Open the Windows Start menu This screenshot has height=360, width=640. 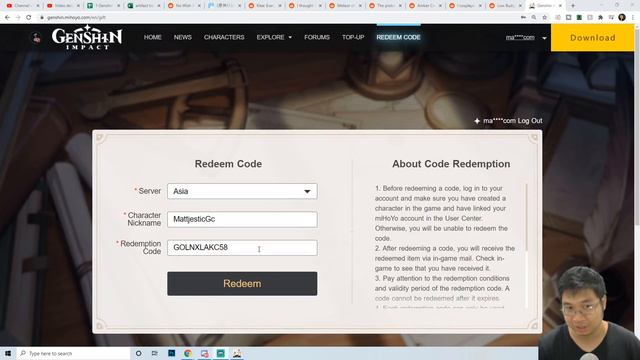pyautogui.click(x=8, y=353)
